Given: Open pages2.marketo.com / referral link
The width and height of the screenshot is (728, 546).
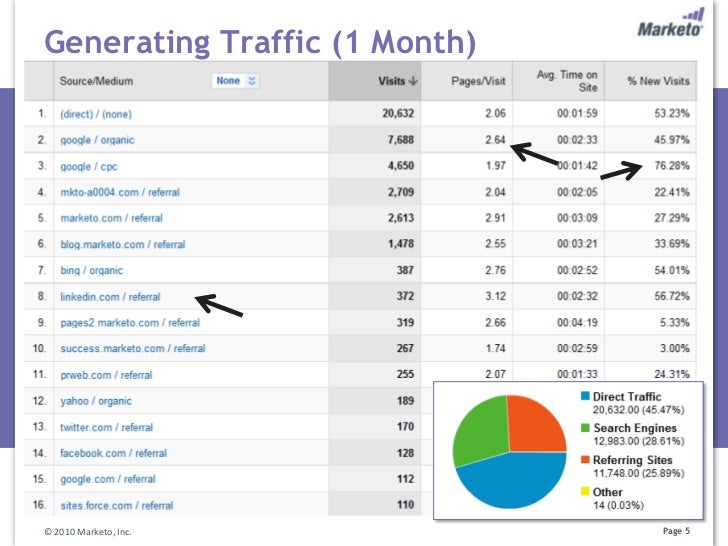Looking at the screenshot, I should 130,323.
